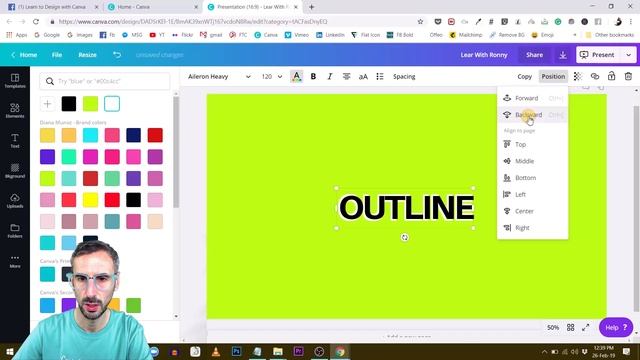Open VLC from the taskbar
Image resolution: width=640 pixels, height=360 pixels.
216,351
